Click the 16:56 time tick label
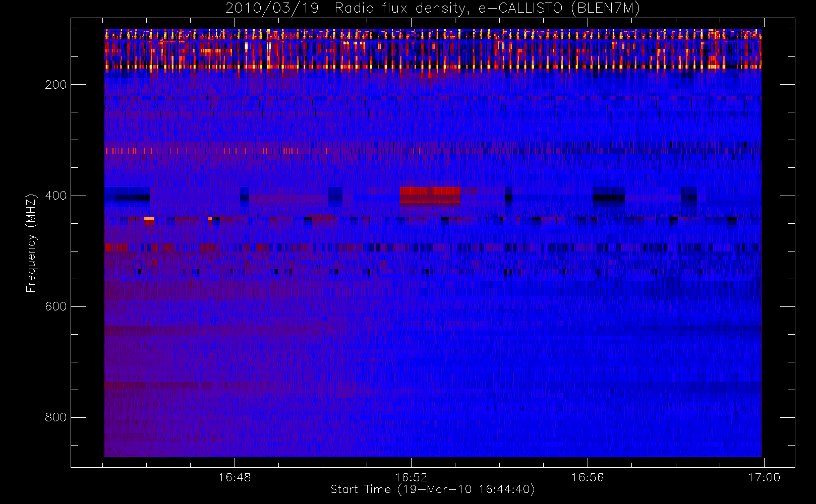Viewport: 816px width, 504px height. [588, 477]
